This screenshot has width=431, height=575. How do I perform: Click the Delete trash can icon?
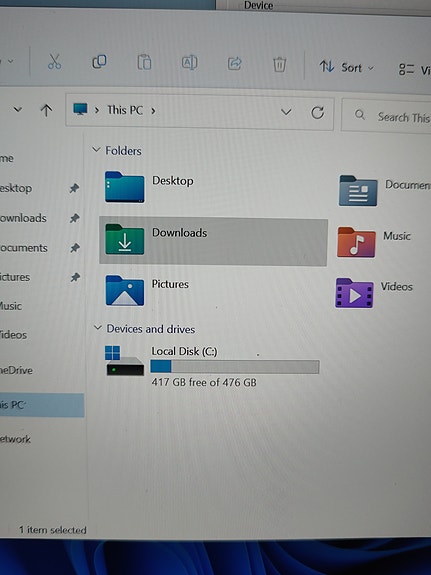coord(279,65)
